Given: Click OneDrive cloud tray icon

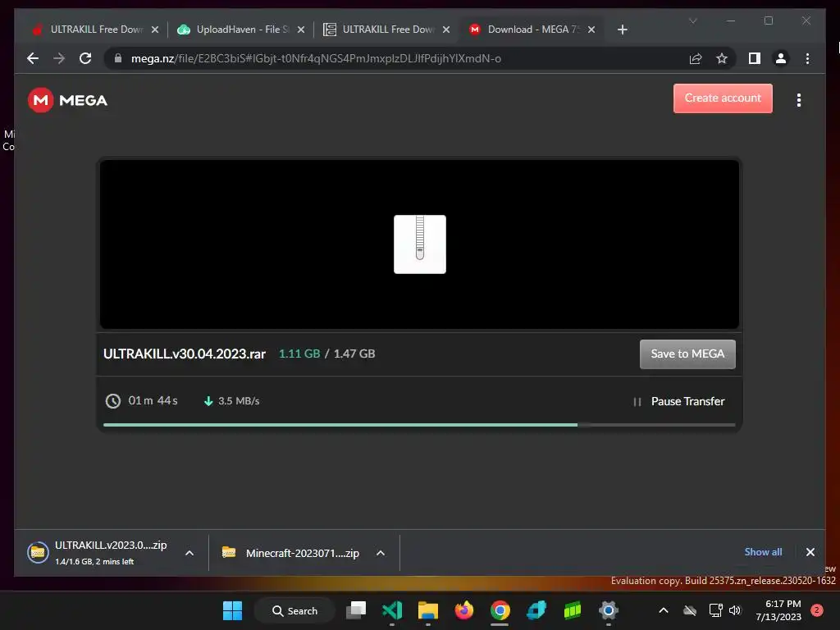Looking at the screenshot, I should pyautogui.click(x=690, y=610).
